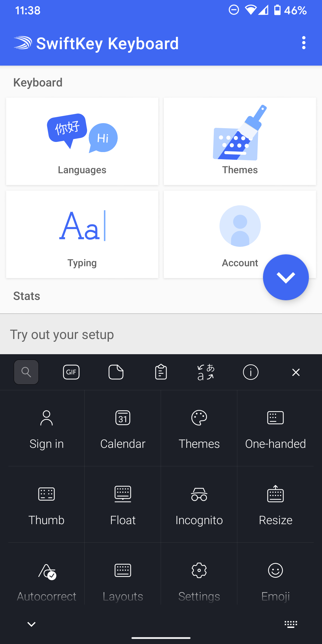Open the Typing settings card
Viewport: 322px width, 644px height.
tap(82, 234)
